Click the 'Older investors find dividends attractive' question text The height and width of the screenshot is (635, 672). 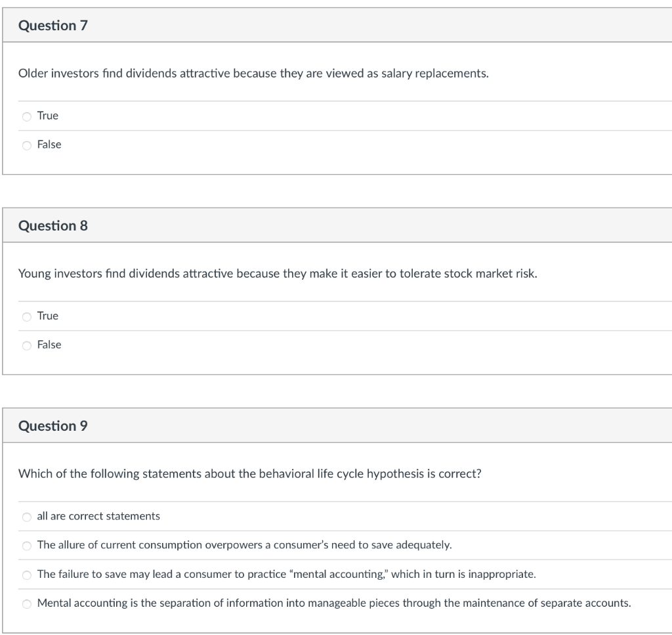pyautogui.click(x=253, y=74)
